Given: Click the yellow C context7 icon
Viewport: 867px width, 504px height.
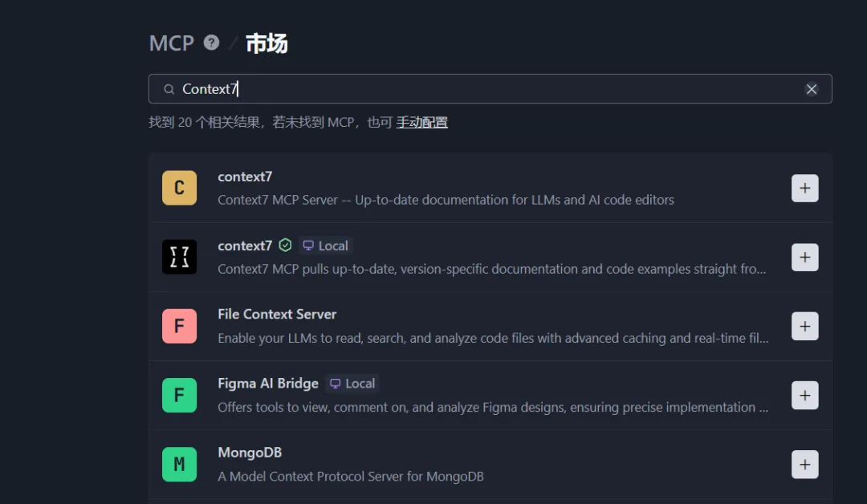Looking at the screenshot, I should [x=179, y=189].
